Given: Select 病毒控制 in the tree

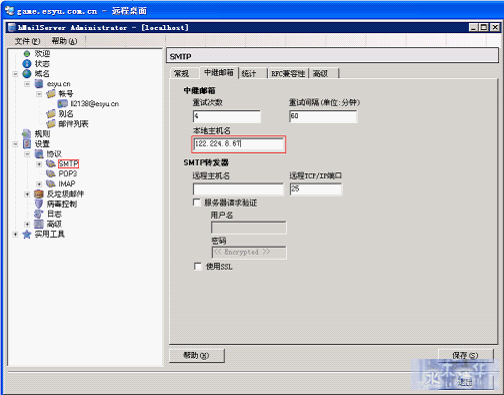Looking at the screenshot, I should click(x=62, y=204).
